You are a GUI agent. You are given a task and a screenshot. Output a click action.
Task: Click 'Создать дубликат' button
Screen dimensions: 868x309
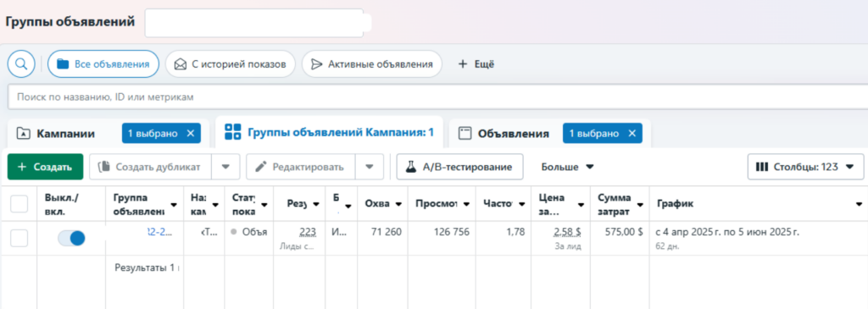tap(151, 167)
